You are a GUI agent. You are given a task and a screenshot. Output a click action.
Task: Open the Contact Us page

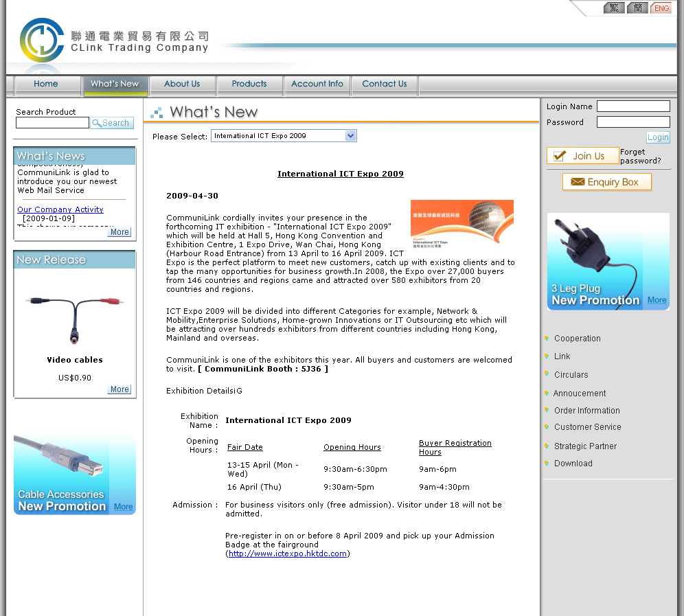pos(385,84)
